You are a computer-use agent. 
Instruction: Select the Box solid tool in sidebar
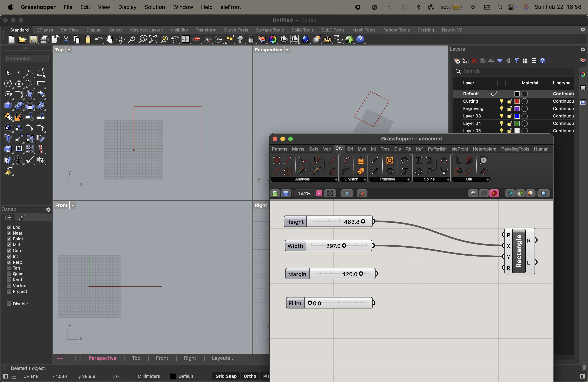[x=8, y=106]
